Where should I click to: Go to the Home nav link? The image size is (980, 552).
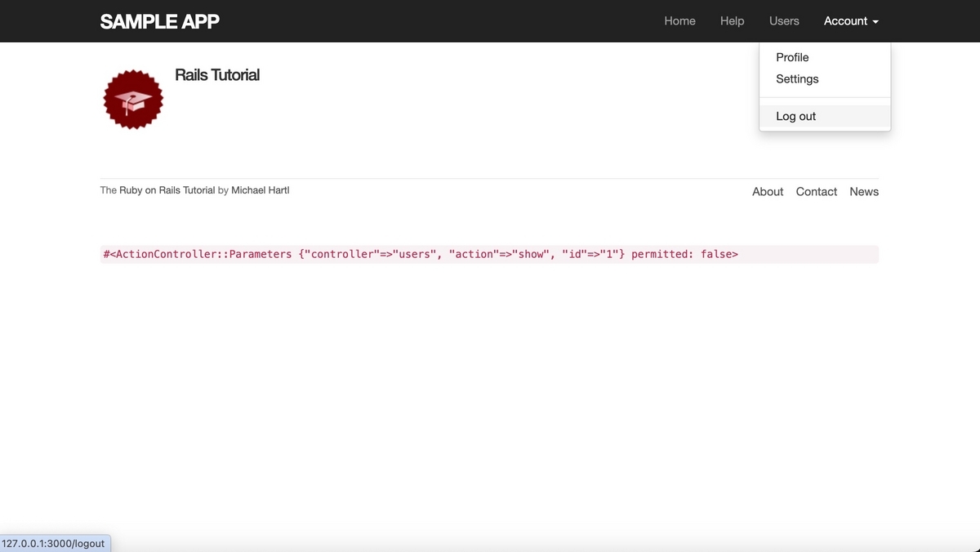click(x=679, y=21)
